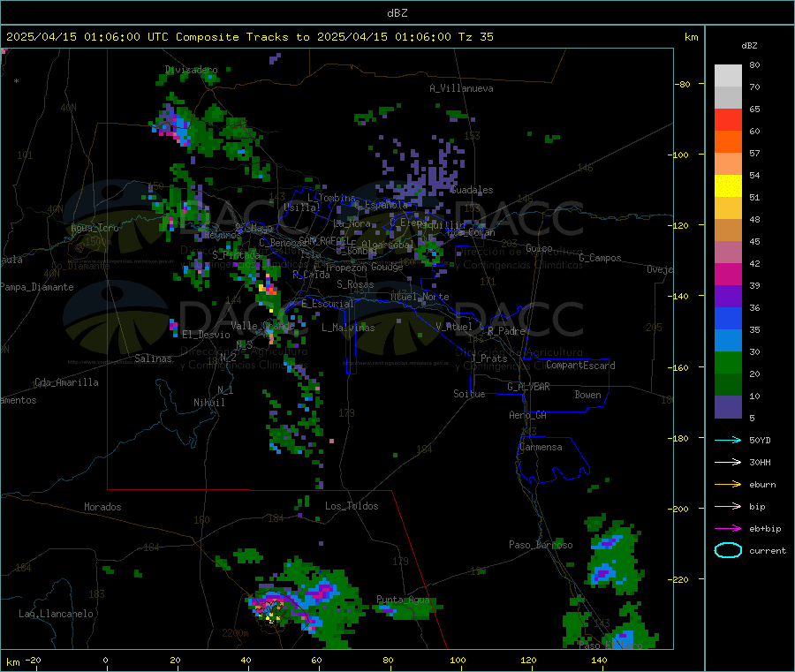Click the Bowen map label
The width and height of the screenshot is (795, 672).
[x=587, y=395]
